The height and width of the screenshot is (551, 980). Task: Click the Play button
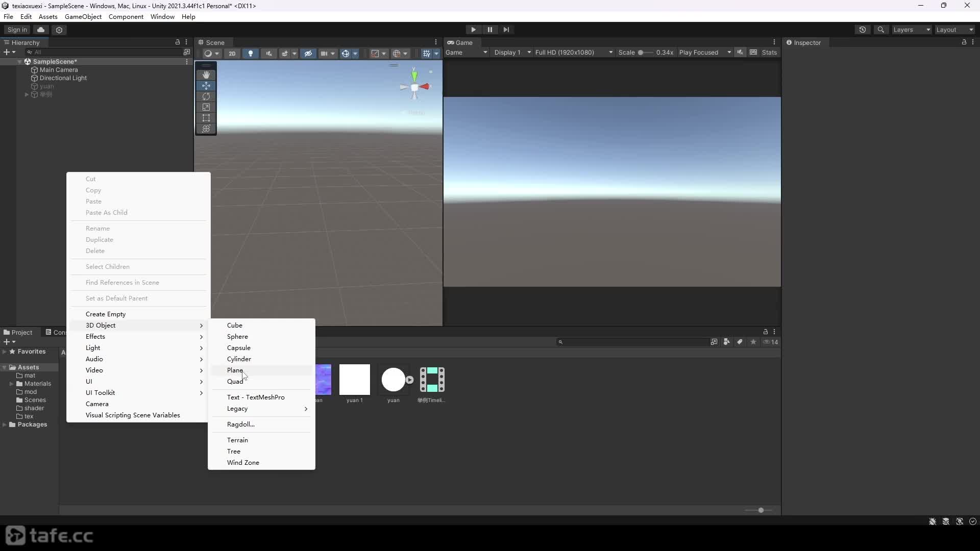pos(473,30)
